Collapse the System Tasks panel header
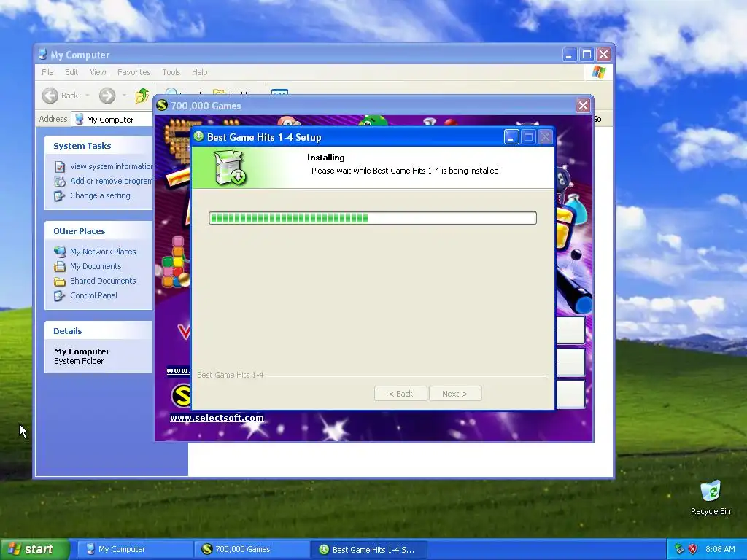The height and width of the screenshot is (560, 747). [x=98, y=146]
